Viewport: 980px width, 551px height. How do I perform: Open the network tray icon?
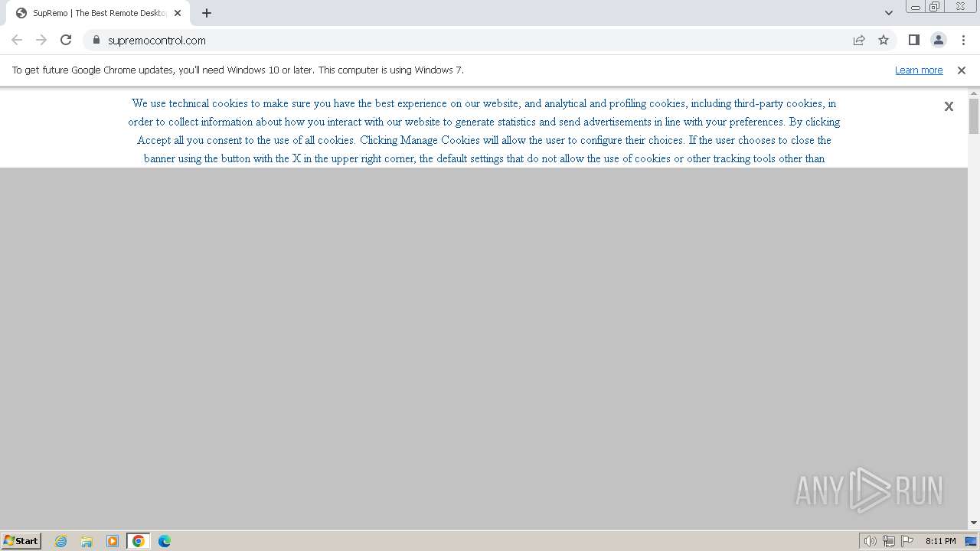pyautogui.click(x=889, y=541)
